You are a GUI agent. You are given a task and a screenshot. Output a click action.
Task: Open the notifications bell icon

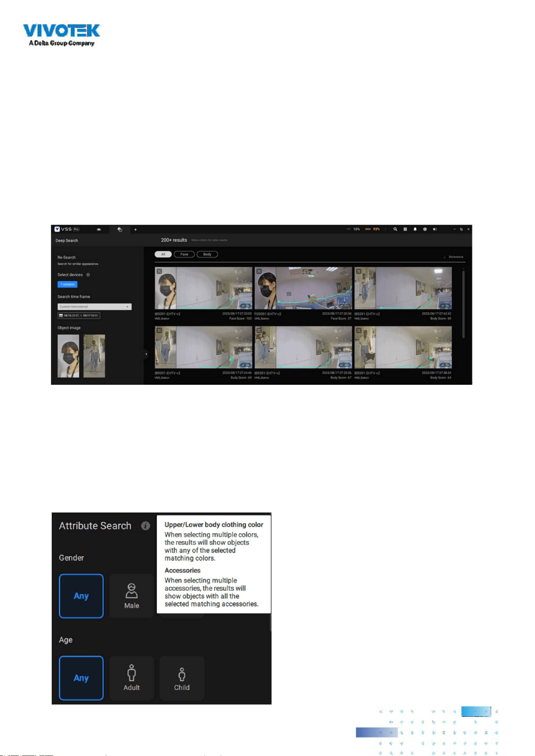coord(415,229)
